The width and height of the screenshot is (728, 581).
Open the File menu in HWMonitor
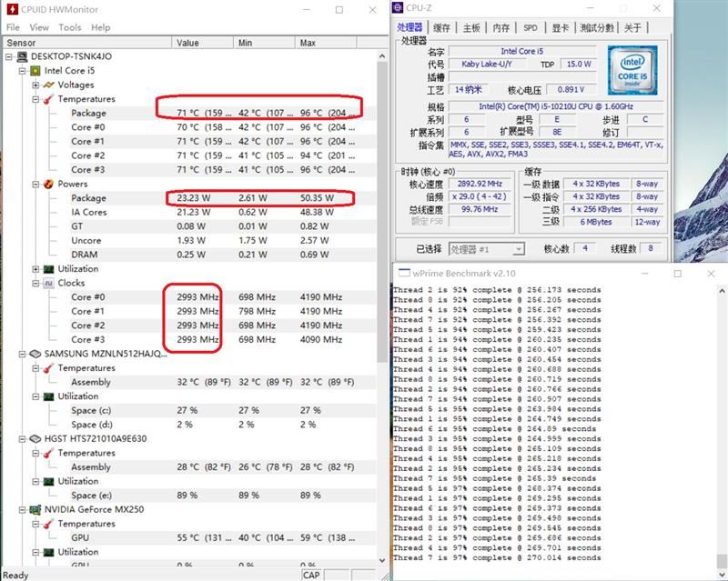click(13, 27)
